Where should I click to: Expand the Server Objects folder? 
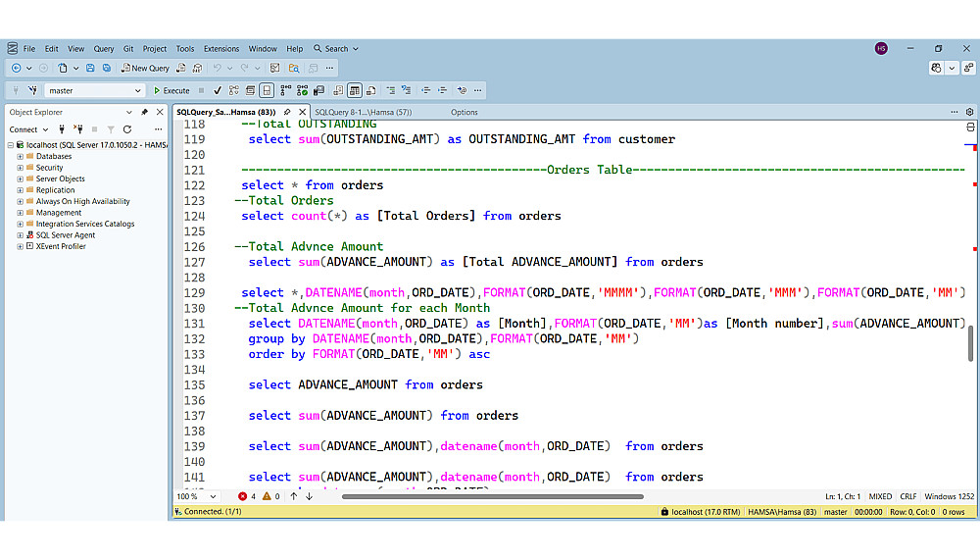(x=20, y=178)
